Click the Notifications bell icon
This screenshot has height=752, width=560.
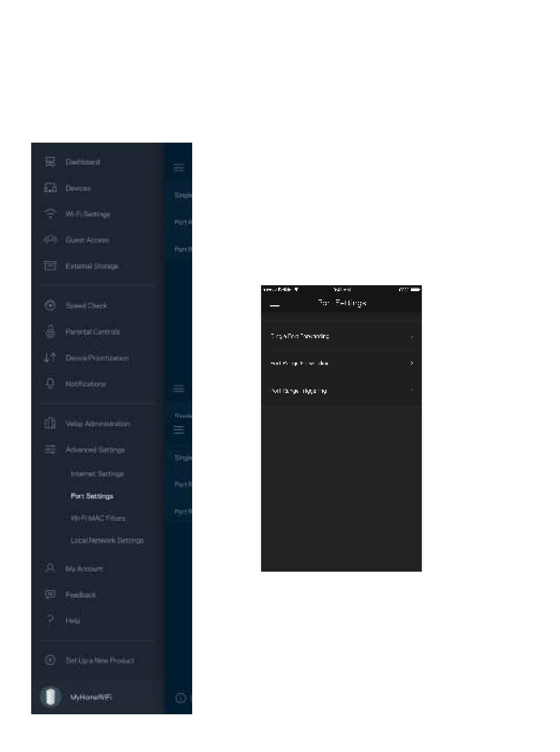(50, 384)
